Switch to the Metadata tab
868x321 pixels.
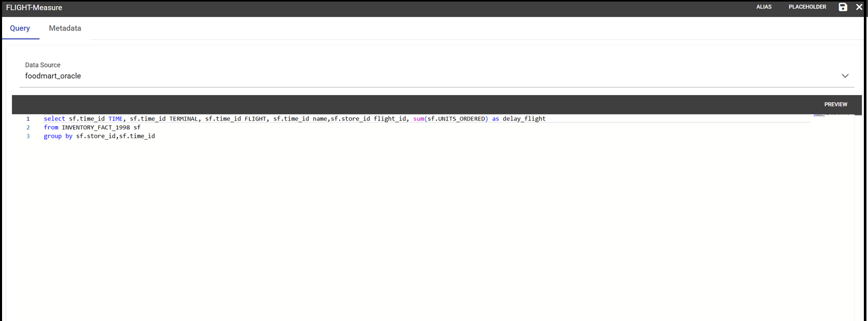[x=65, y=28]
